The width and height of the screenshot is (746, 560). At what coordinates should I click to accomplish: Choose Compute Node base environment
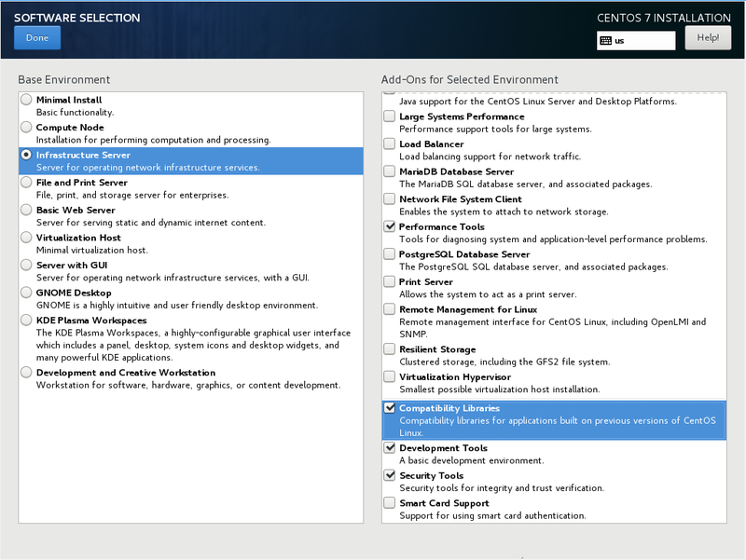[x=26, y=128]
